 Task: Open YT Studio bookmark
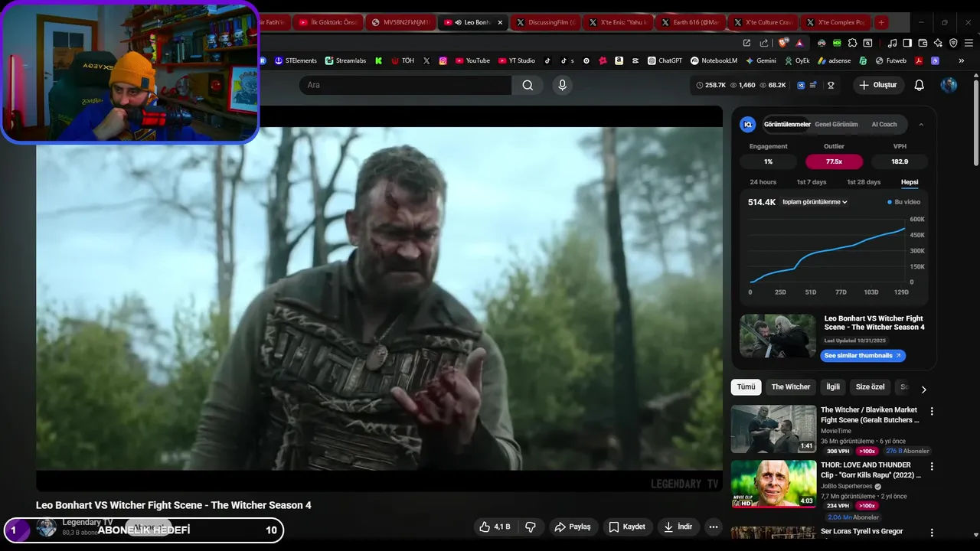tap(517, 60)
